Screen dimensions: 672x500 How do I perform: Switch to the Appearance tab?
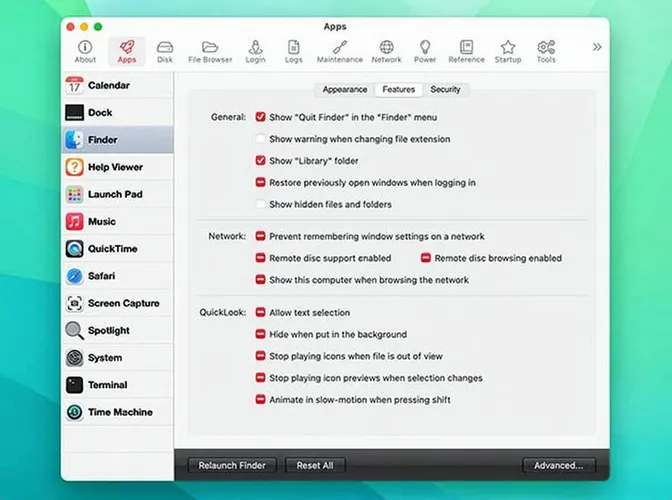pos(345,90)
